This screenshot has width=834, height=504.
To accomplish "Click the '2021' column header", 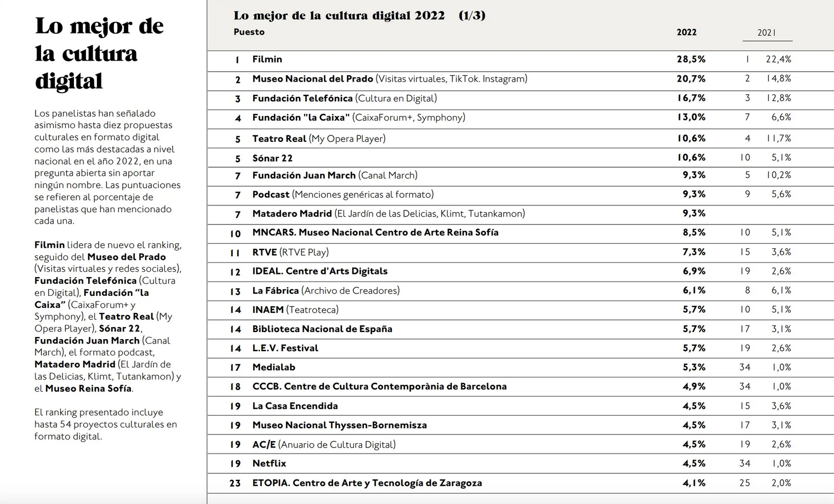I will click(767, 33).
